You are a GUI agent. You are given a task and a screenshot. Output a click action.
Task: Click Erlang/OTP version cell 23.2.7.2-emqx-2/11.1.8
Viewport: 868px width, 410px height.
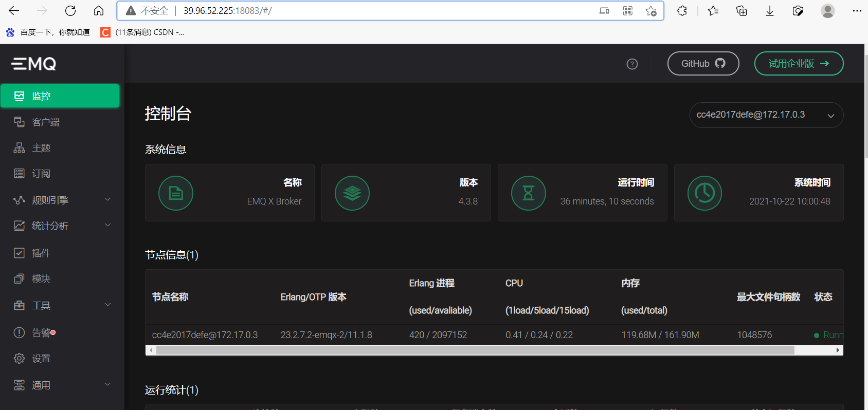(326, 335)
